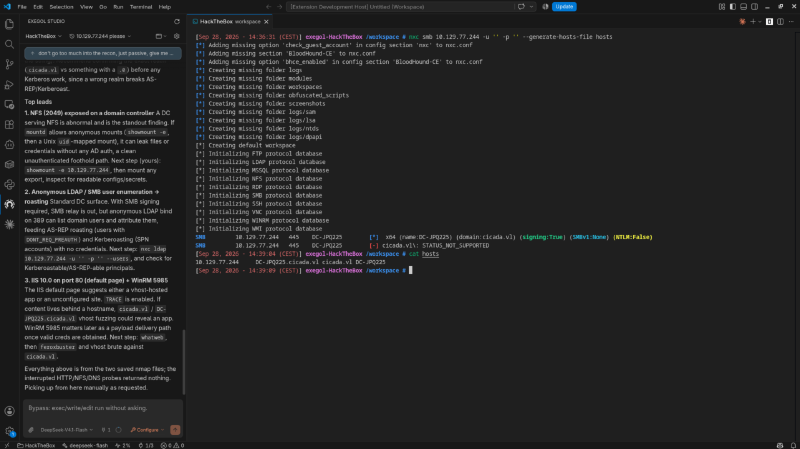Click the HackTheBox folder in status bar
Screen dimensions: 800x449
[36, 445]
